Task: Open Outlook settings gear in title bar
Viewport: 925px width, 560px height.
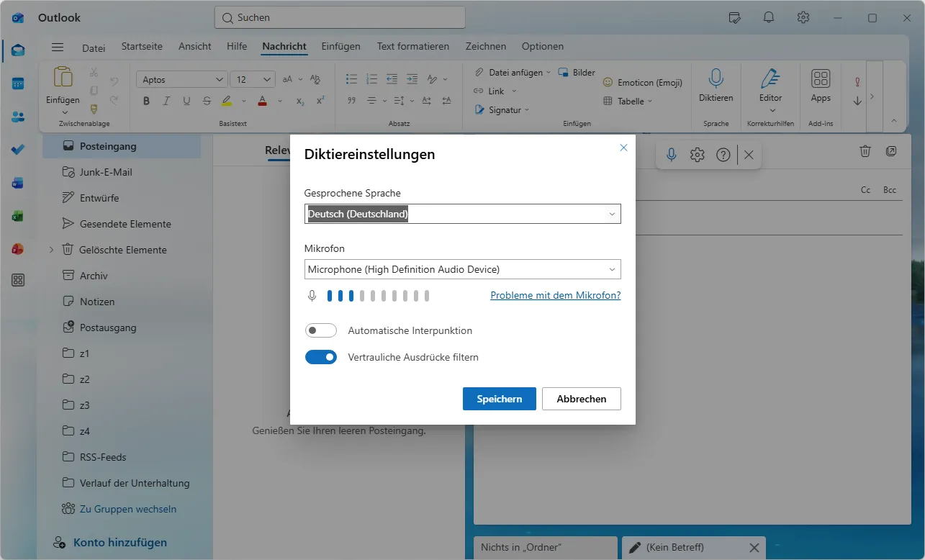Action: (x=803, y=17)
